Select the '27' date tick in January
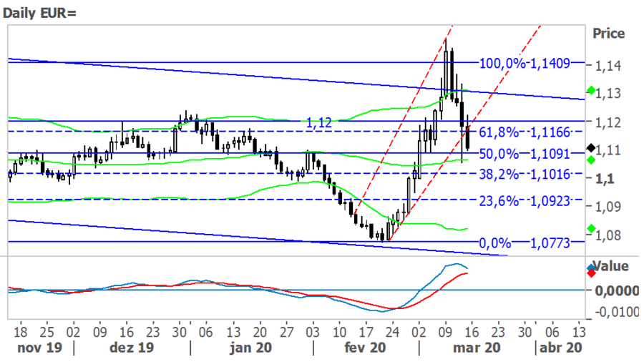Image resolution: width=644 pixels, height=362 pixels. tap(286, 332)
